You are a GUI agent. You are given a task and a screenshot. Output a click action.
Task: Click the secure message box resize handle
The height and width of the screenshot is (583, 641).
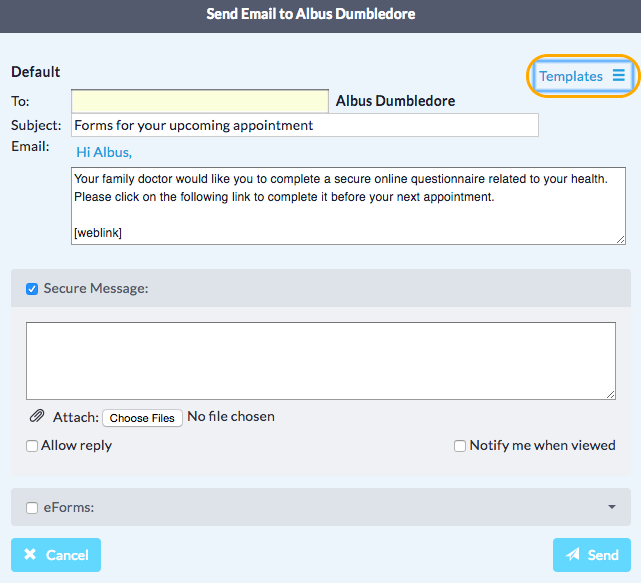click(611, 395)
